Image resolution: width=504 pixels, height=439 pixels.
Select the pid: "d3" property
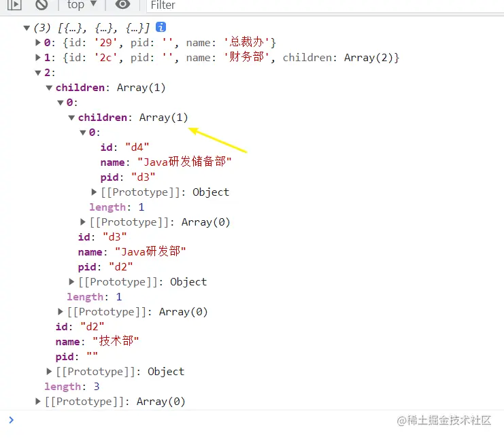[x=128, y=177]
